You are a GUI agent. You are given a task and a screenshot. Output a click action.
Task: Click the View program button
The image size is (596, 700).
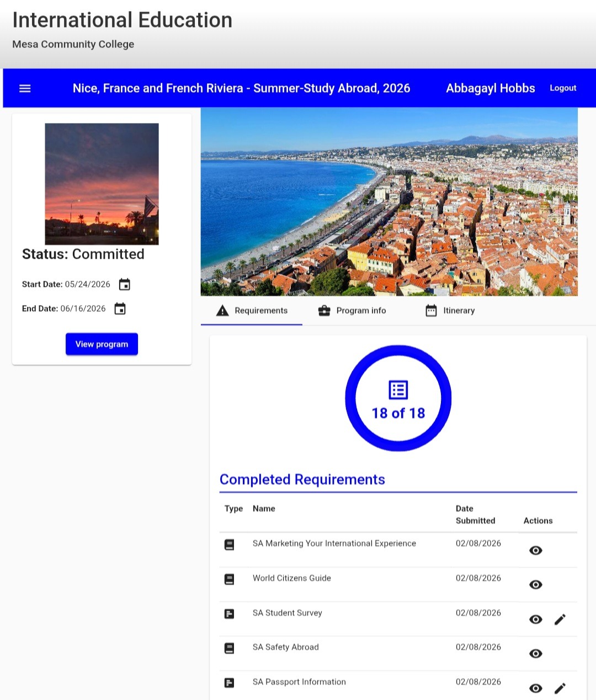coord(102,344)
